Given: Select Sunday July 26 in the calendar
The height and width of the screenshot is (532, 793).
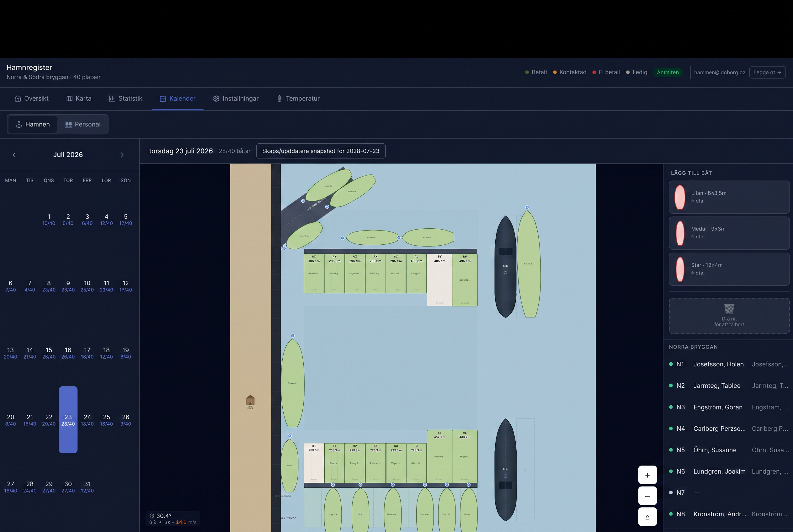Looking at the screenshot, I should 125,420.
